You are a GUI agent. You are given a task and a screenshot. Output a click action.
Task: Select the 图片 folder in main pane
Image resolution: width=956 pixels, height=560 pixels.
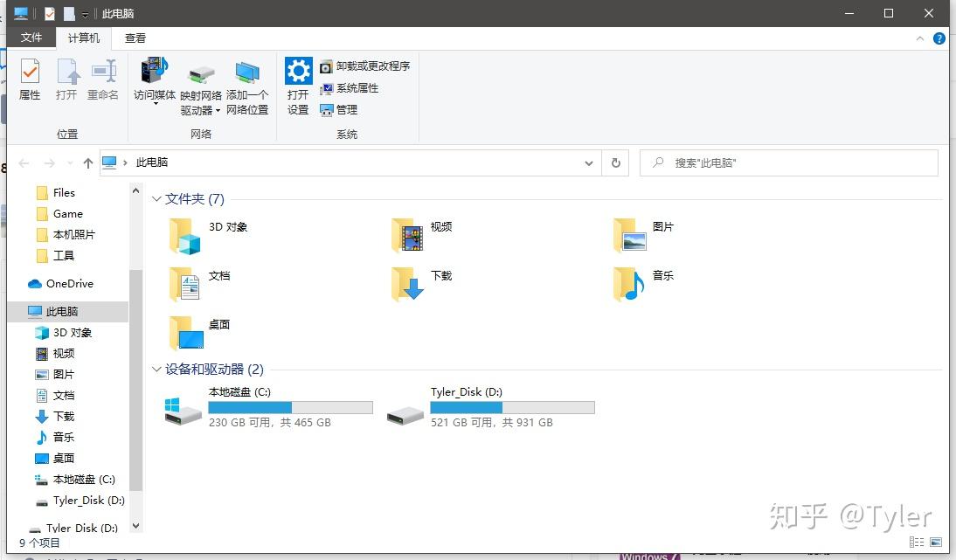pos(644,237)
